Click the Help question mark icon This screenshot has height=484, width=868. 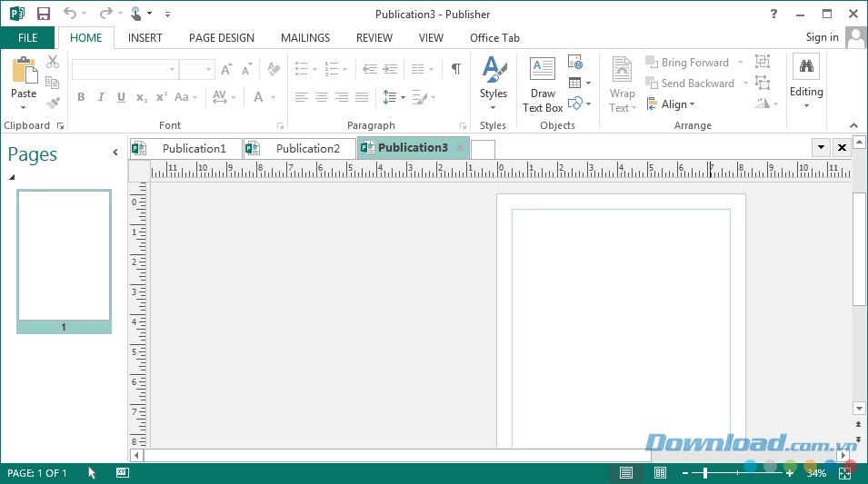(x=773, y=14)
